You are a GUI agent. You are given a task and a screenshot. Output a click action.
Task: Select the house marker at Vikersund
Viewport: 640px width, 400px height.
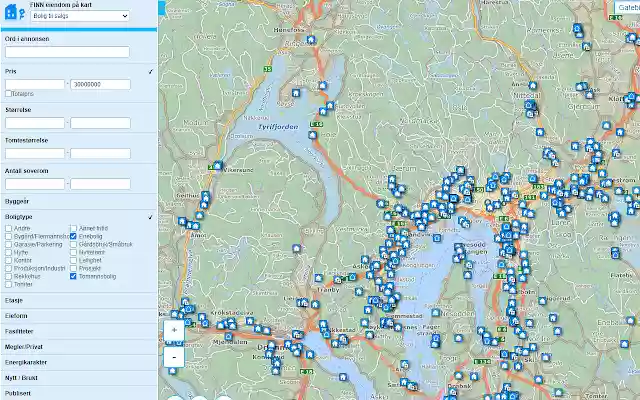coord(218,166)
